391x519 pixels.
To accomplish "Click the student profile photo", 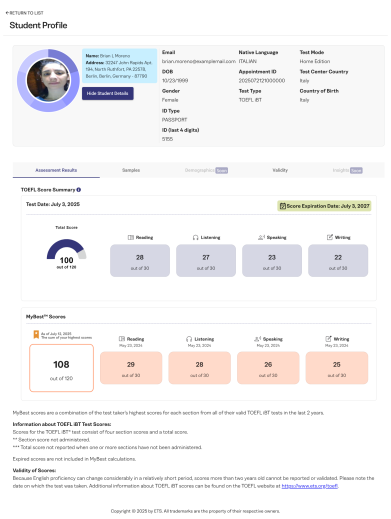I will coord(49,80).
